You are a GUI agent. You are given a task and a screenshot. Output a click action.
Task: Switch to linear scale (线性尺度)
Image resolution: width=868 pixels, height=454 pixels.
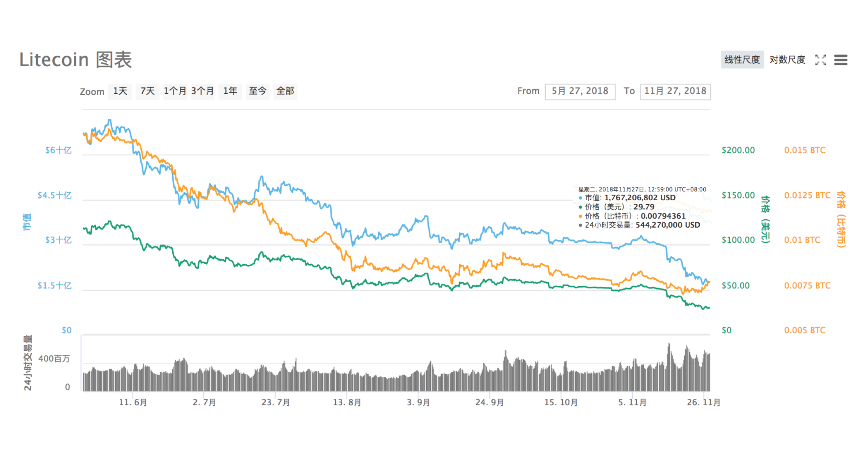(742, 60)
